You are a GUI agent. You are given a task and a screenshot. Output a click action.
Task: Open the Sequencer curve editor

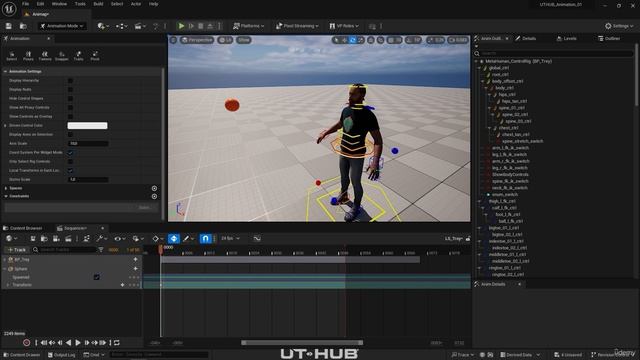pyautogui.click(x=257, y=238)
